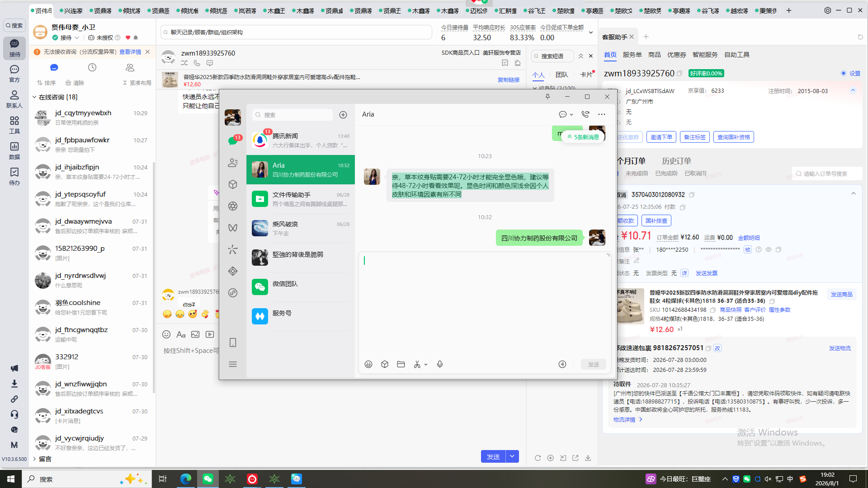The image size is (868, 488).
Task: Start a voice or video call with Aria
Action: point(585,114)
